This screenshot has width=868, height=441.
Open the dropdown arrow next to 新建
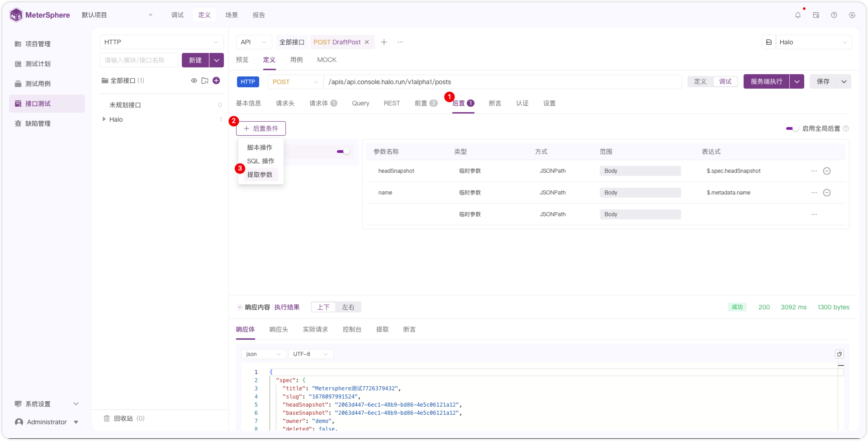[217, 60]
